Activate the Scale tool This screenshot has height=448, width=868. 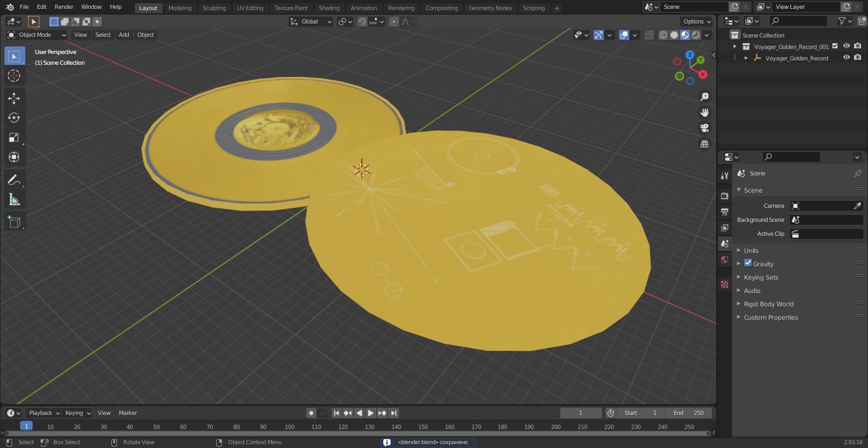coord(14,137)
